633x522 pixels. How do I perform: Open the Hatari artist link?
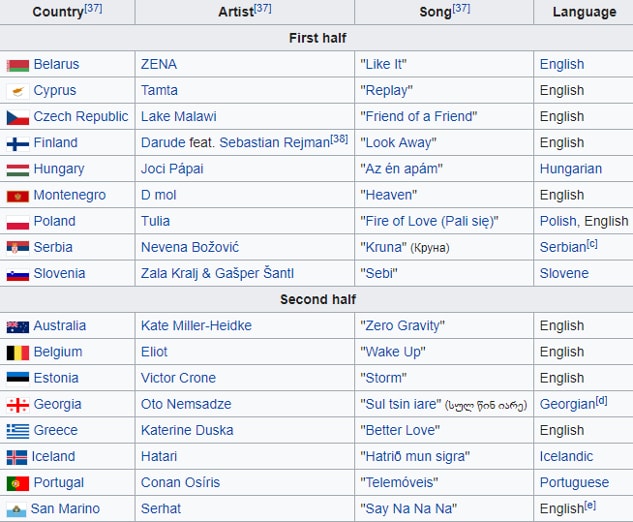(x=159, y=457)
